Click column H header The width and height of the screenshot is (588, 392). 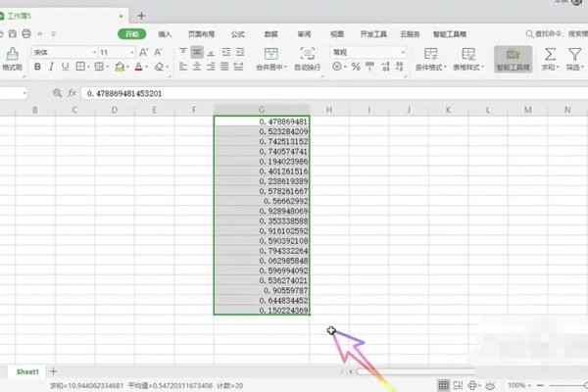329,110
